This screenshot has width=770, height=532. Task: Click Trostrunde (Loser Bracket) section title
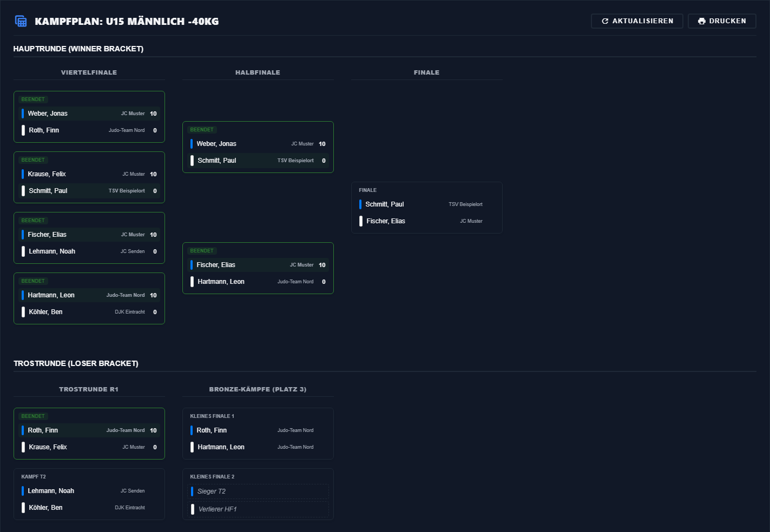tap(76, 363)
